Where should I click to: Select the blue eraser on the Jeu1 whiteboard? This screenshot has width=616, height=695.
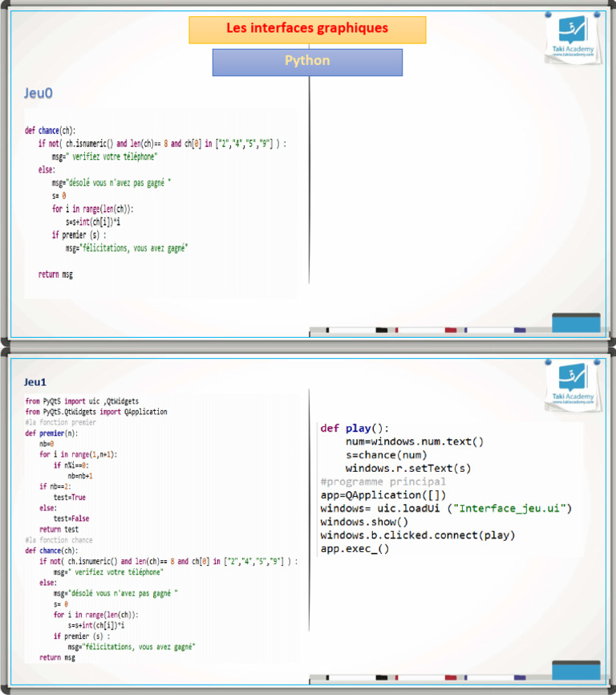click(575, 670)
